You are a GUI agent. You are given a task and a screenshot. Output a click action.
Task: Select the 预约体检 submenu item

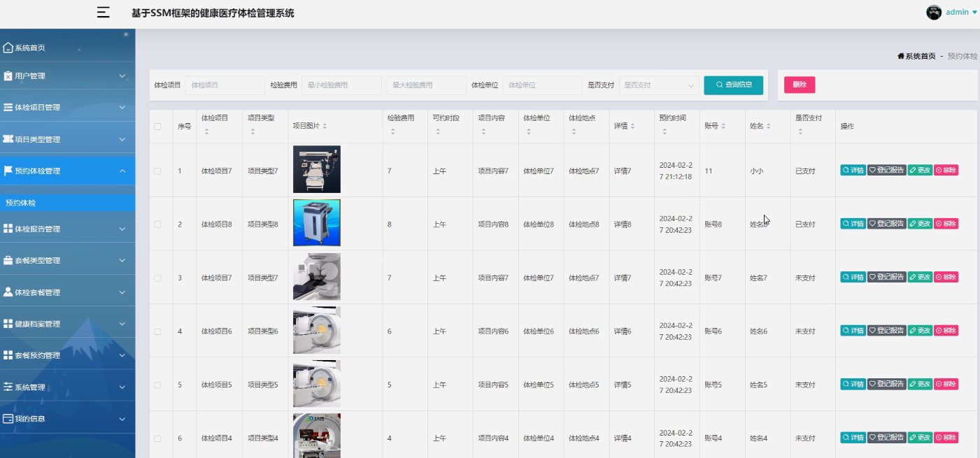[68, 203]
